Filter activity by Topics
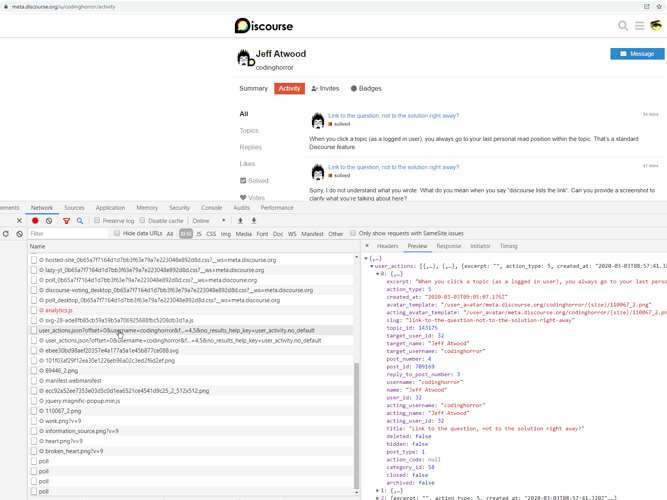The height and width of the screenshot is (500, 667). click(249, 131)
